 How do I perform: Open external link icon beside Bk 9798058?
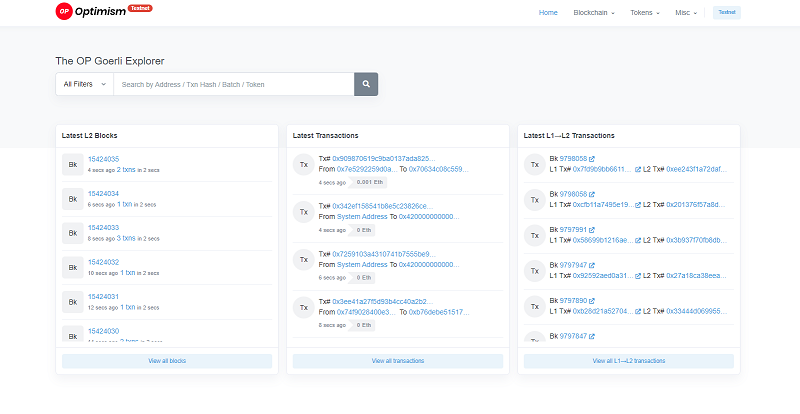592,159
